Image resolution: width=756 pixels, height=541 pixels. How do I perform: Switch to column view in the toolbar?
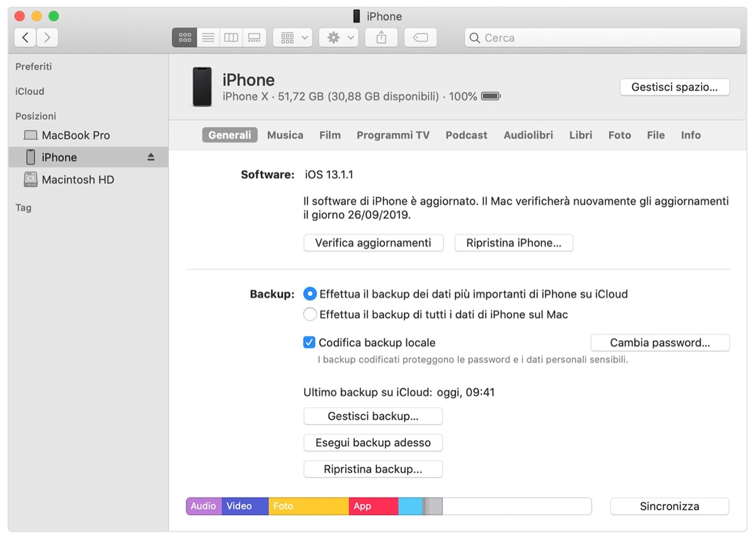coord(231,37)
